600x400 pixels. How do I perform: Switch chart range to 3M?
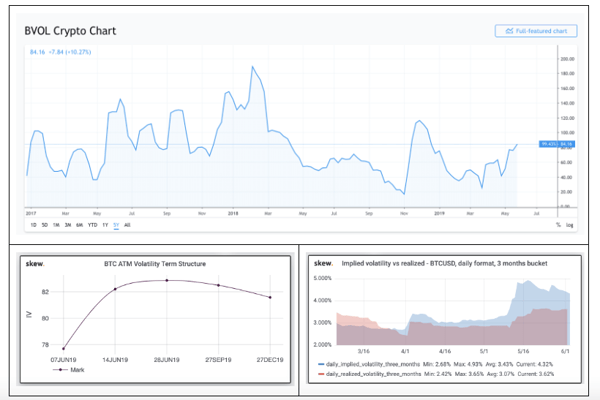click(x=68, y=224)
